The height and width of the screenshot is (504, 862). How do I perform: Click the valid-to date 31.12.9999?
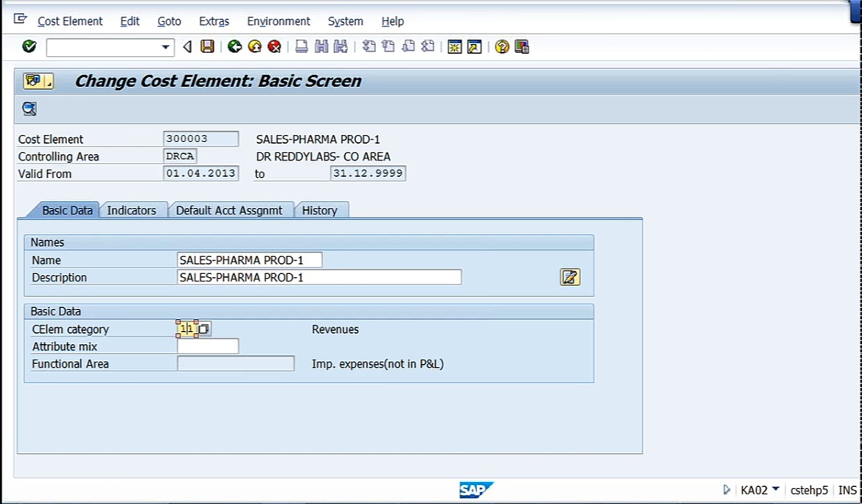(x=368, y=173)
